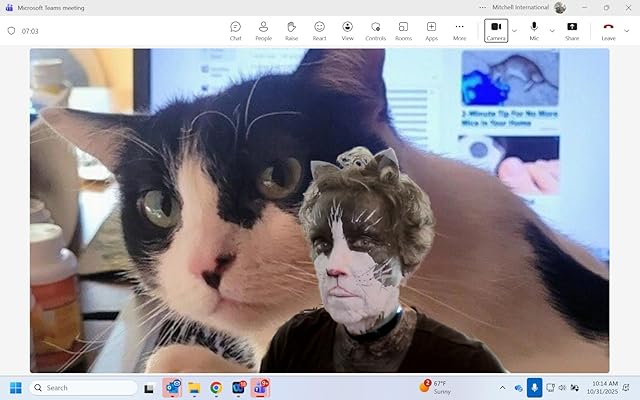This screenshot has width=640, height=400.
Task: Open the React emoji options
Action: (319, 30)
